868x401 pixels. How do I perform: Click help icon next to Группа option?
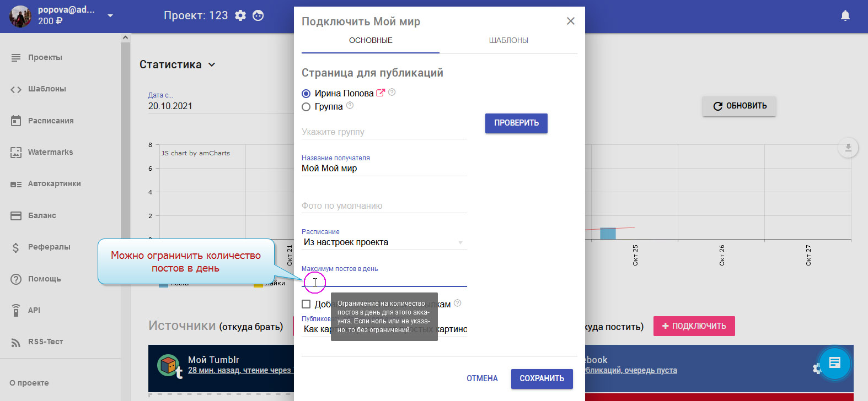[x=350, y=106]
